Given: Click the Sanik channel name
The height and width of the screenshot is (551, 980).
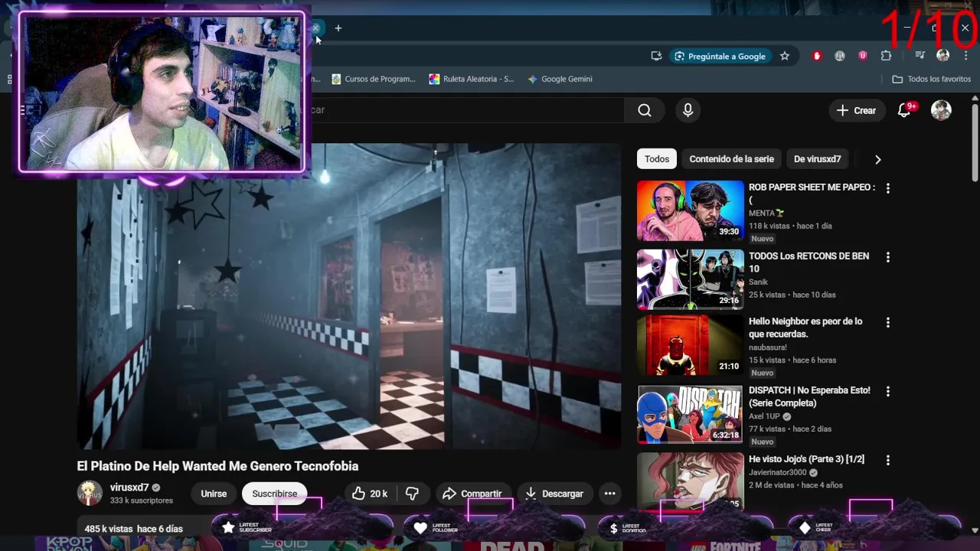Looking at the screenshot, I should [x=758, y=282].
